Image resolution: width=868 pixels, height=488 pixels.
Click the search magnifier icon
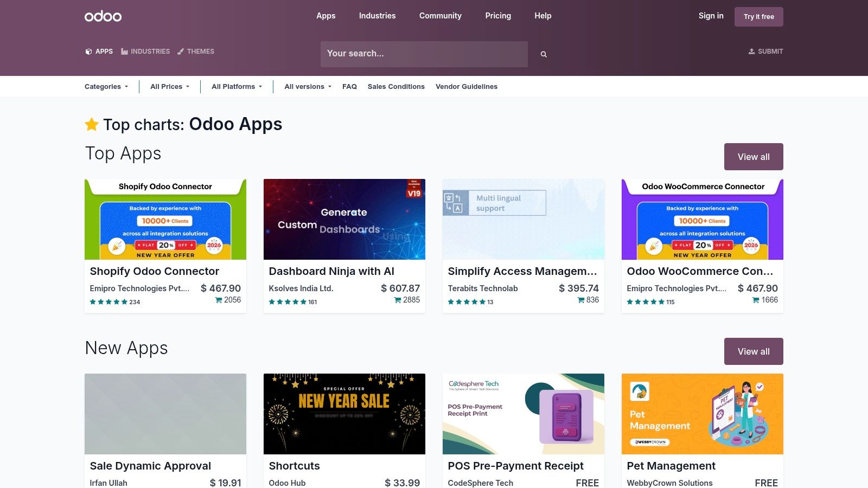coord(543,54)
